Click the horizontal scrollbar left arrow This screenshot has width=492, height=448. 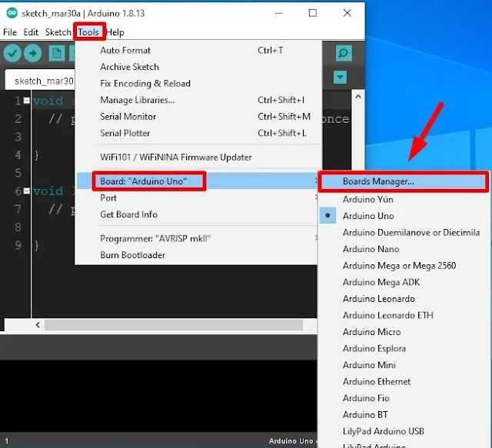click(38, 325)
